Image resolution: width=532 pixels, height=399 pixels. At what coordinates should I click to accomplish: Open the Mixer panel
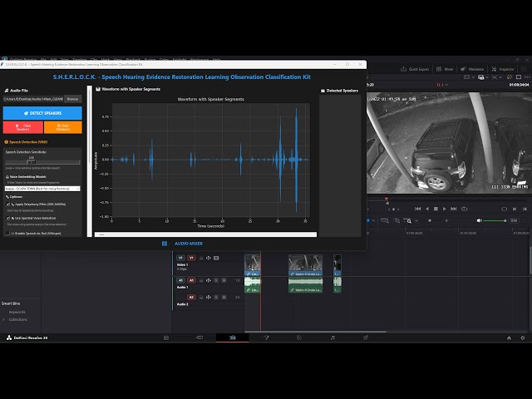point(446,69)
